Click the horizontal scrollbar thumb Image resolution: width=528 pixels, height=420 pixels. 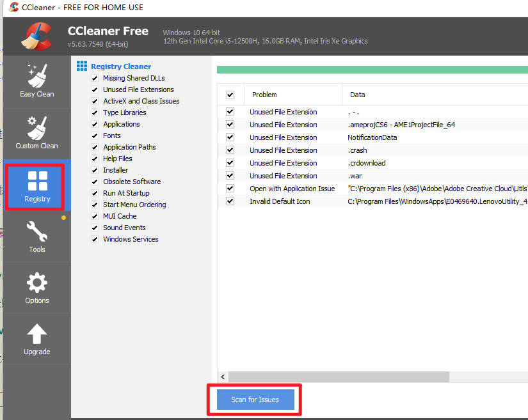(339, 377)
